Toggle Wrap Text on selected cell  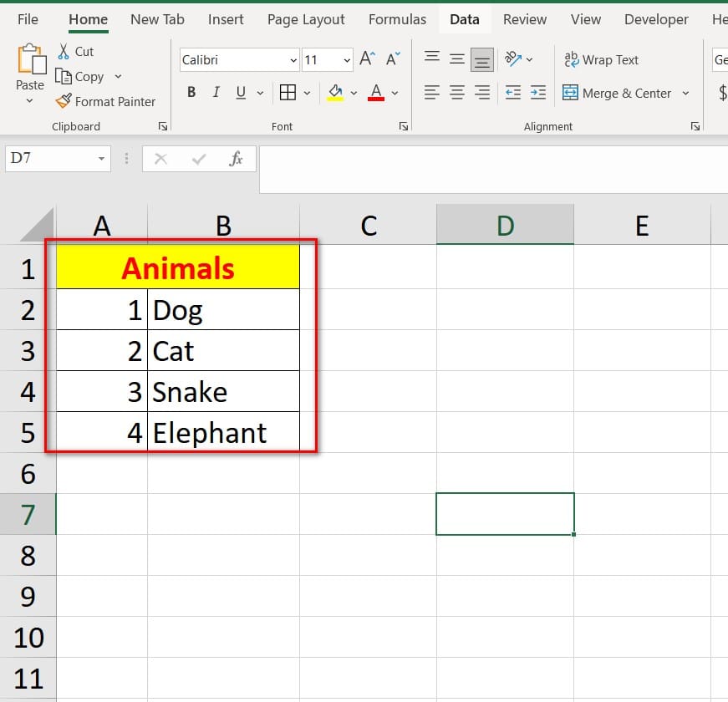(601, 60)
